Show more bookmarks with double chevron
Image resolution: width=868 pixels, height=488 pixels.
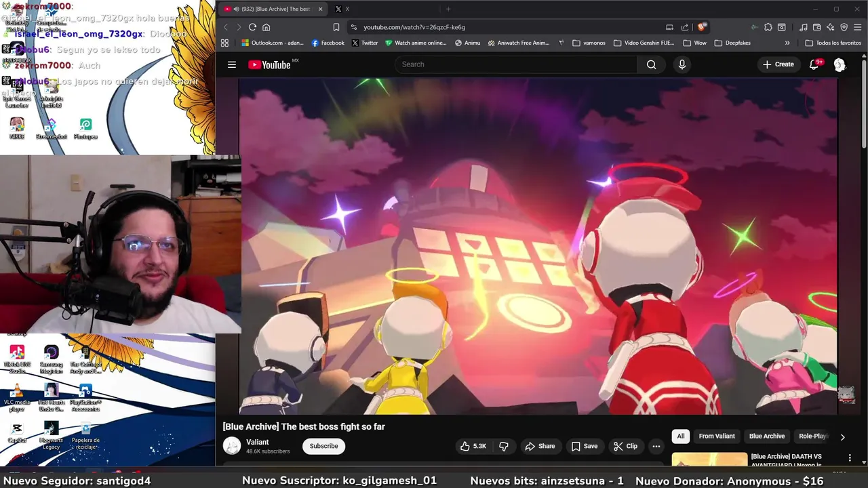(787, 43)
